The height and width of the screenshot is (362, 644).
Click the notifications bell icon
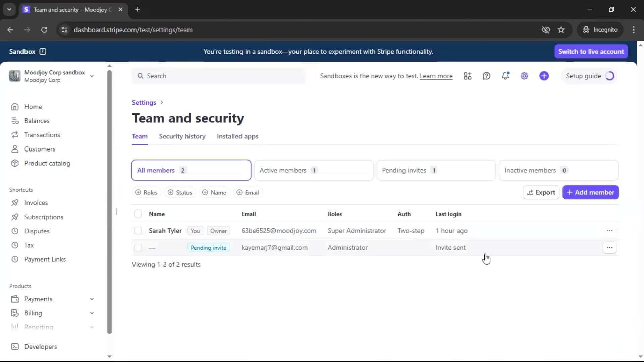pyautogui.click(x=505, y=76)
